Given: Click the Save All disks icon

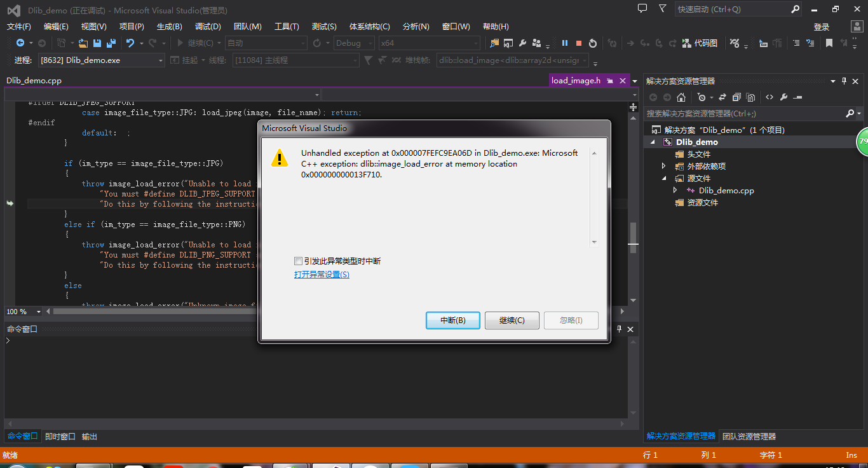Looking at the screenshot, I should pos(111,43).
